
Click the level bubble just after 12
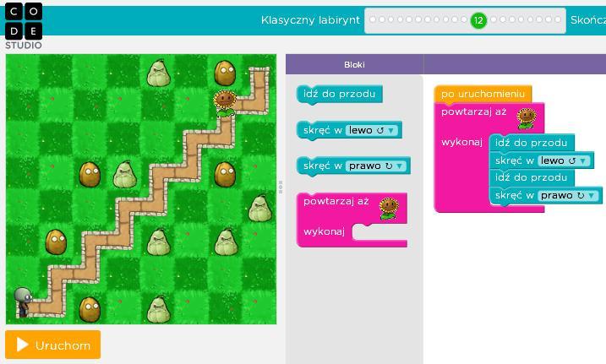[x=494, y=19]
